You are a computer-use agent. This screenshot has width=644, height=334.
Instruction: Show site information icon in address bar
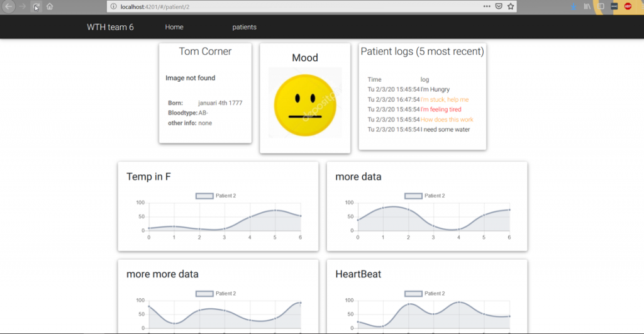click(x=114, y=6)
